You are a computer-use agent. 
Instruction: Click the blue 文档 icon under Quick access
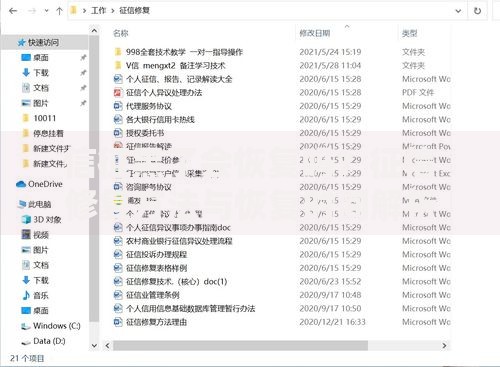[26, 88]
